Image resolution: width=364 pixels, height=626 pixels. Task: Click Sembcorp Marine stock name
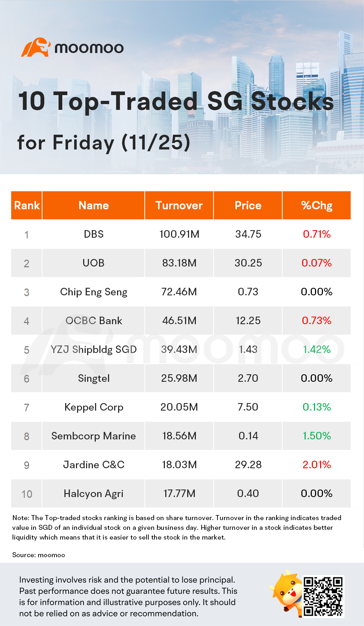94,436
